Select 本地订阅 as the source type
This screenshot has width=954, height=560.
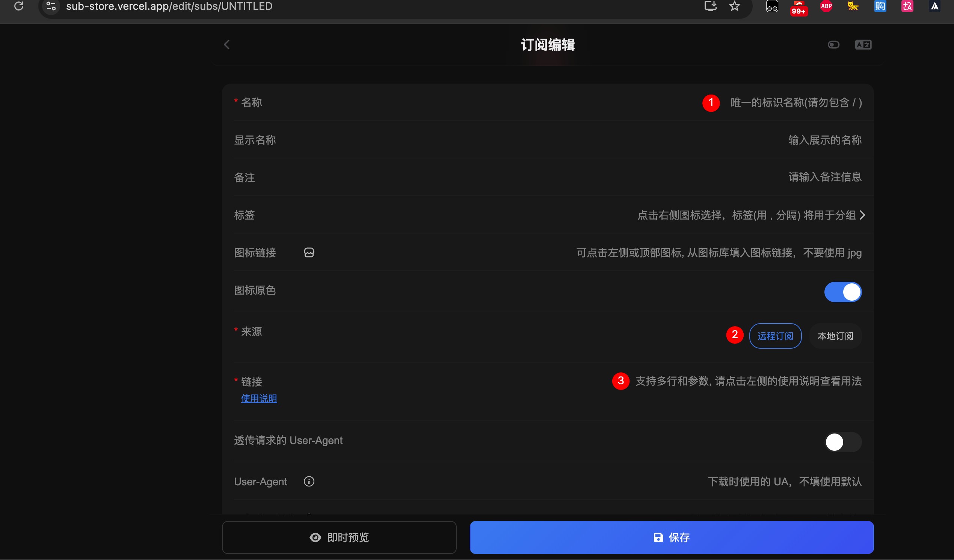click(836, 336)
